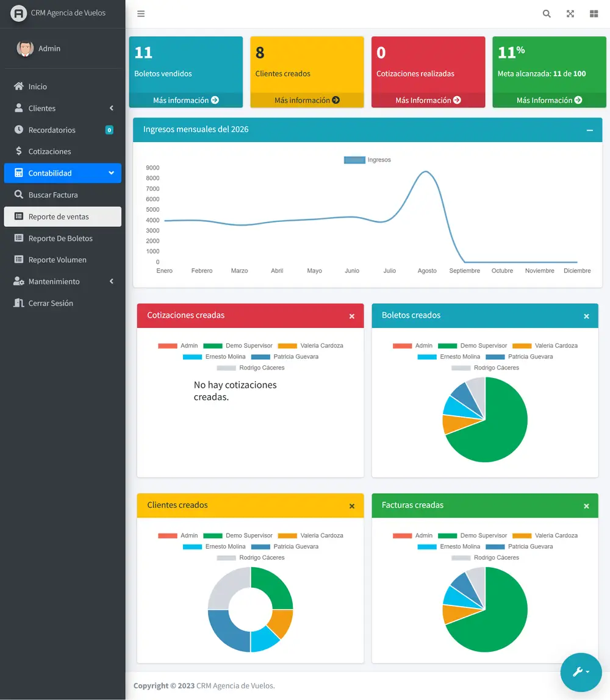Click the calculator icon next to Contabilidad
The width and height of the screenshot is (610, 700).
pyautogui.click(x=19, y=173)
